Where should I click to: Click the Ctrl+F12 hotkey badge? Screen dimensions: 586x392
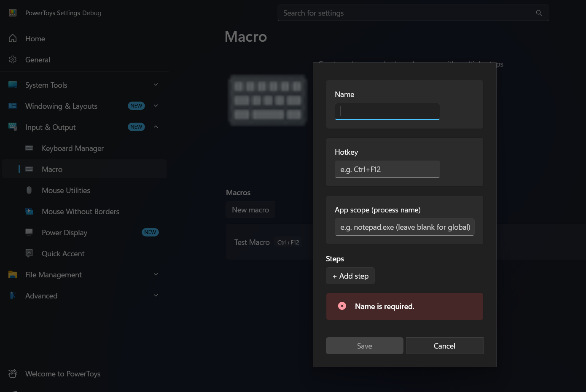288,242
